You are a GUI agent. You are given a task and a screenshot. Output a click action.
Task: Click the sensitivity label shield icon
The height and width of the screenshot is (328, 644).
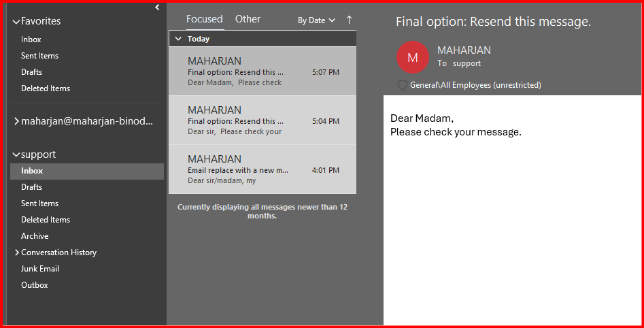pyautogui.click(x=402, y=85)
